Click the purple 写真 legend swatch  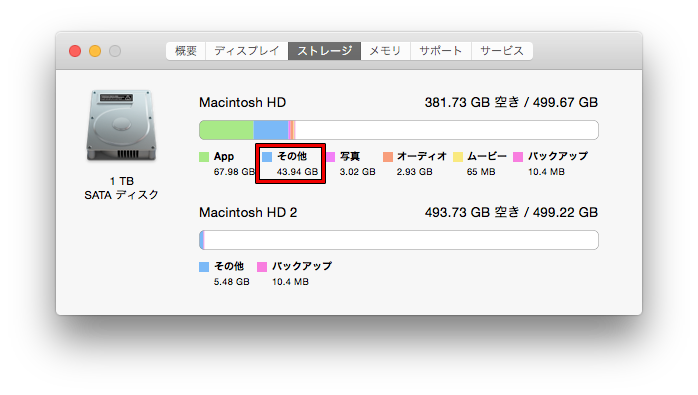point(330,157)
